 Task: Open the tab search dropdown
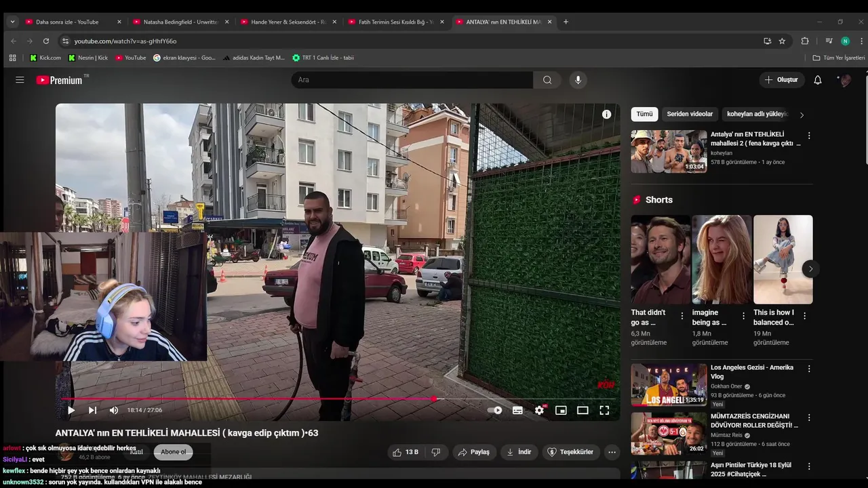12,22
